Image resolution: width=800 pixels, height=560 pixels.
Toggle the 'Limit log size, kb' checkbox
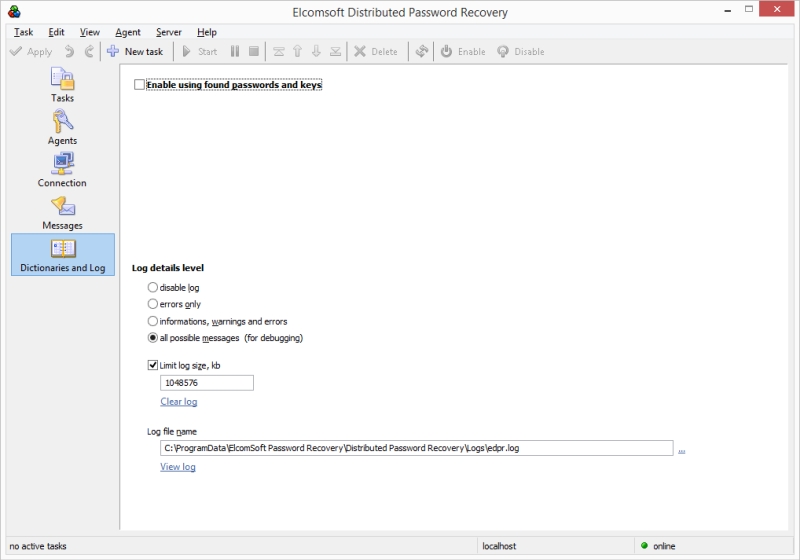point(153,365)
